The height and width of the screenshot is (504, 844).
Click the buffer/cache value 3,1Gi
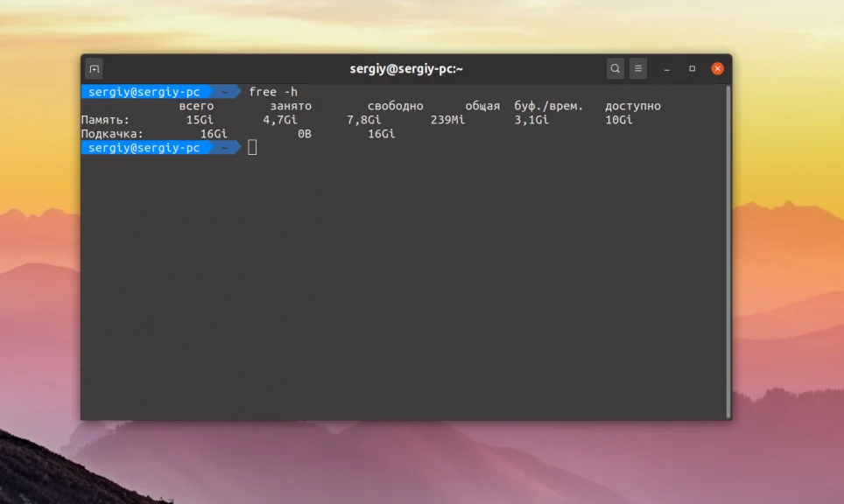pos(531,120)
